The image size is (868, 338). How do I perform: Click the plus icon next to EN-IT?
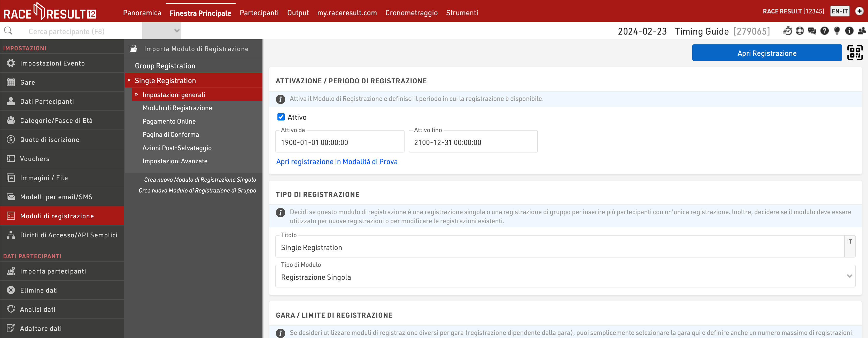click(859, 11)
